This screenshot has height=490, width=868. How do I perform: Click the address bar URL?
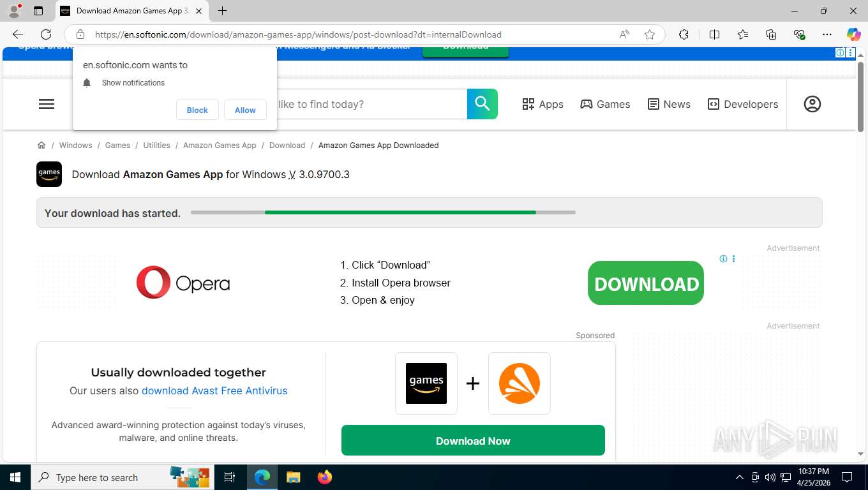tap(298, 34)
